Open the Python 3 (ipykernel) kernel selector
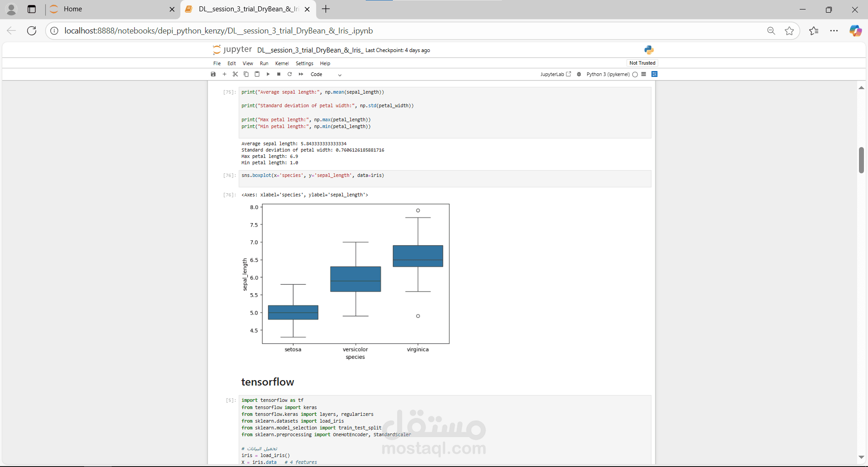868x467 pixels. point(608,74)
